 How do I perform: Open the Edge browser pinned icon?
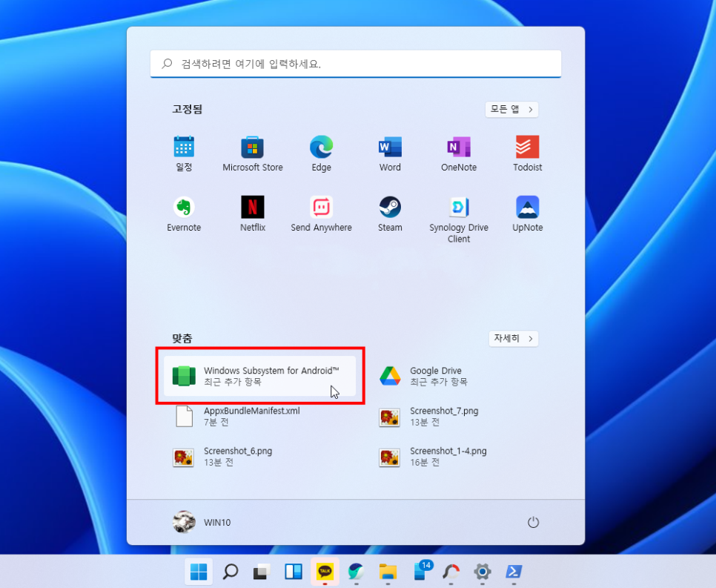(x=322, y=153)
